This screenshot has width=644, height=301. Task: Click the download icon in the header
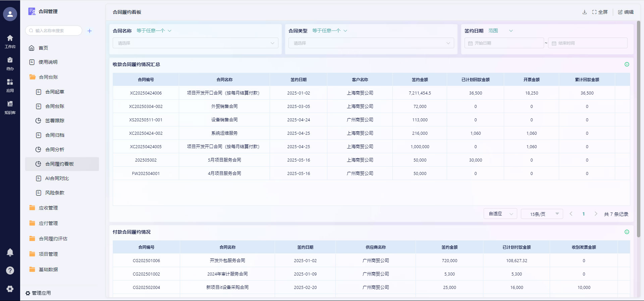click(584, 12)
